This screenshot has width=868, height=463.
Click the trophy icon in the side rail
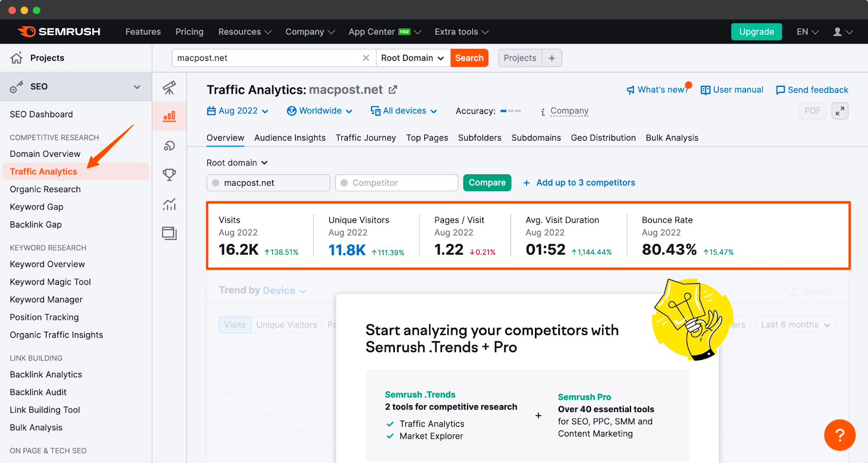[x=169, y=175]
